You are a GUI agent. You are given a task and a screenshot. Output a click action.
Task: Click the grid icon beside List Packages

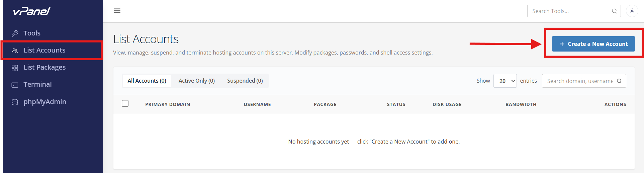pyautogui.click(x=15, y=68)
